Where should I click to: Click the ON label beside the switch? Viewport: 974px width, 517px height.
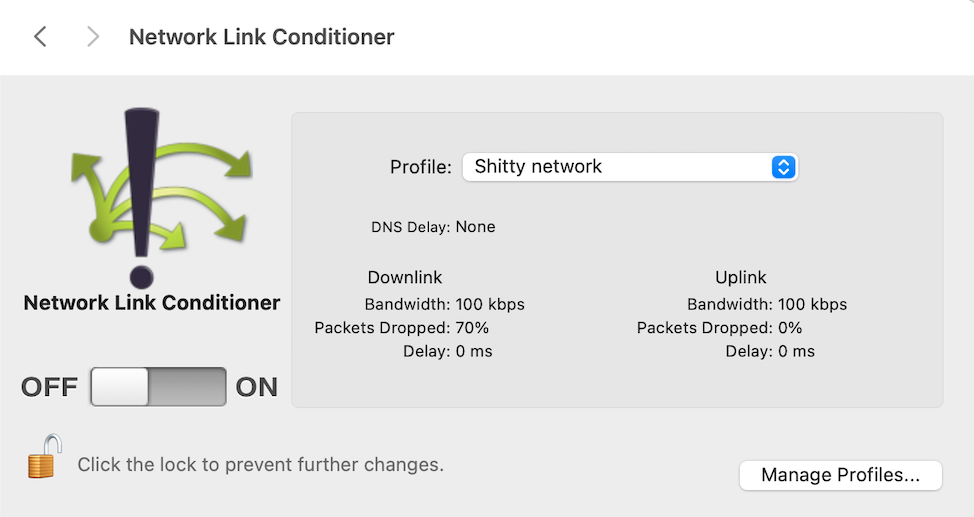(257, 387)
